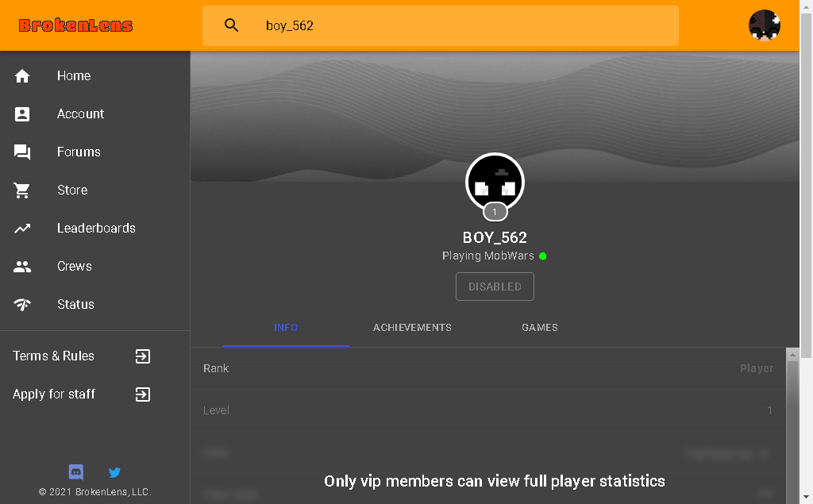Click the Player rank value
Image resolution: width=813 pixels, height=504 pixels.
point(757,368)
